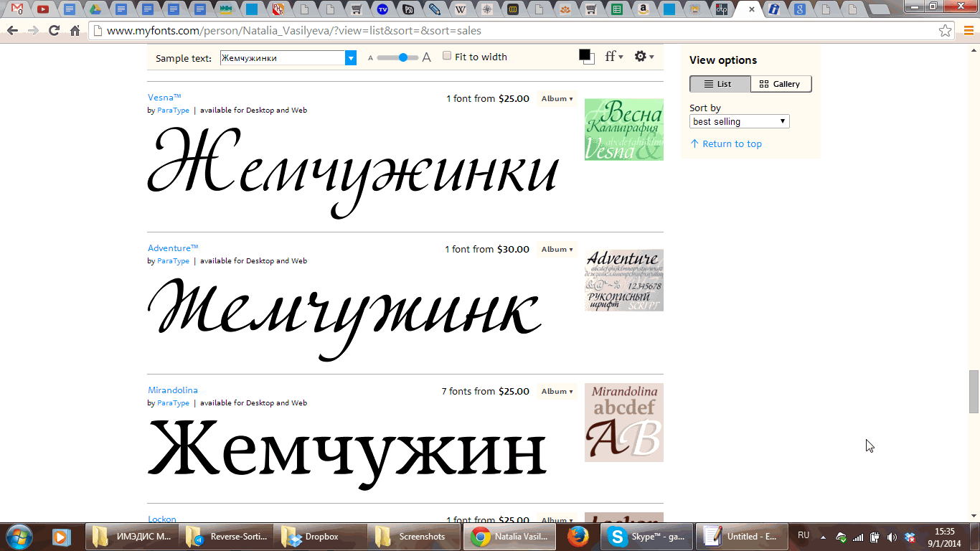Show hidden tray icons arrow
The image size is (980, 551).
tap(823, 537)
